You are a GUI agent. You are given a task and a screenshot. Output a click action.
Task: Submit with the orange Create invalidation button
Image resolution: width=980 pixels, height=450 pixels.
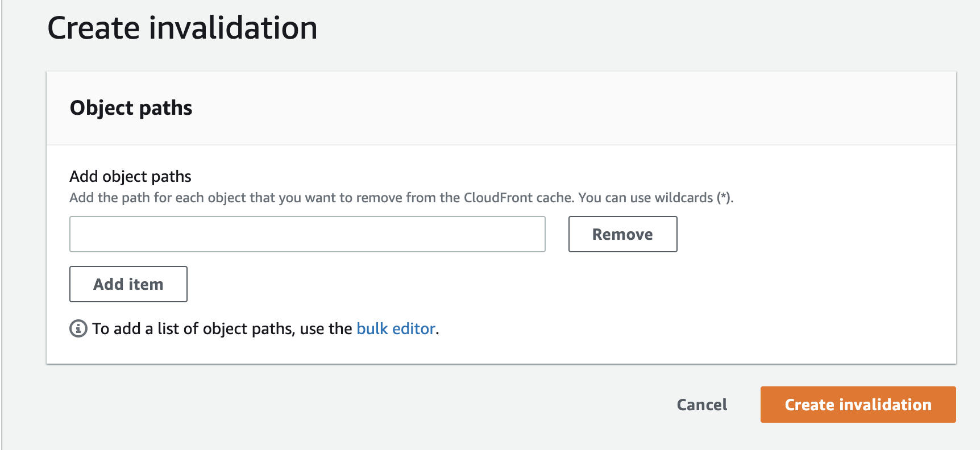[x=858, y=405]
